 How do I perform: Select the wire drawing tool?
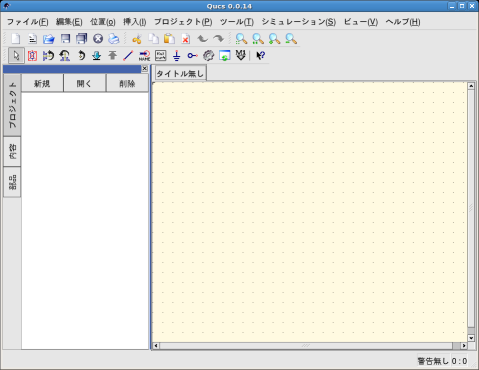click(x=128, y=55)
